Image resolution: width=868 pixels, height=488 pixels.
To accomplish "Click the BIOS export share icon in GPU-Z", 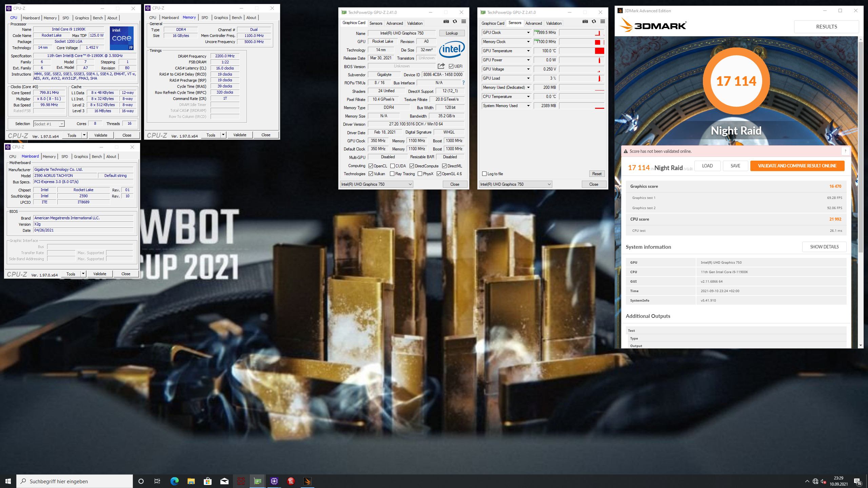I will tap(441, 66).
